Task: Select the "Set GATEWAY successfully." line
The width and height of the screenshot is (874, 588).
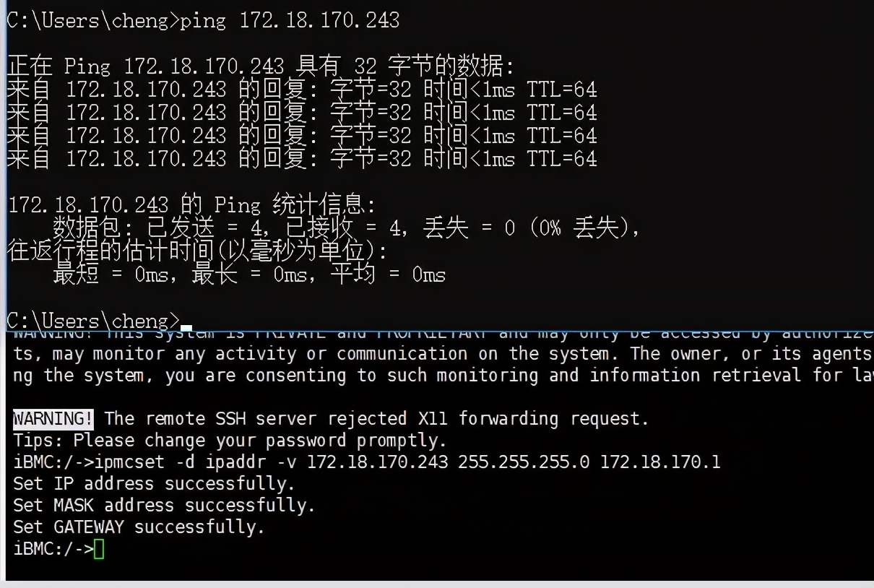Action: click(139, 527)
